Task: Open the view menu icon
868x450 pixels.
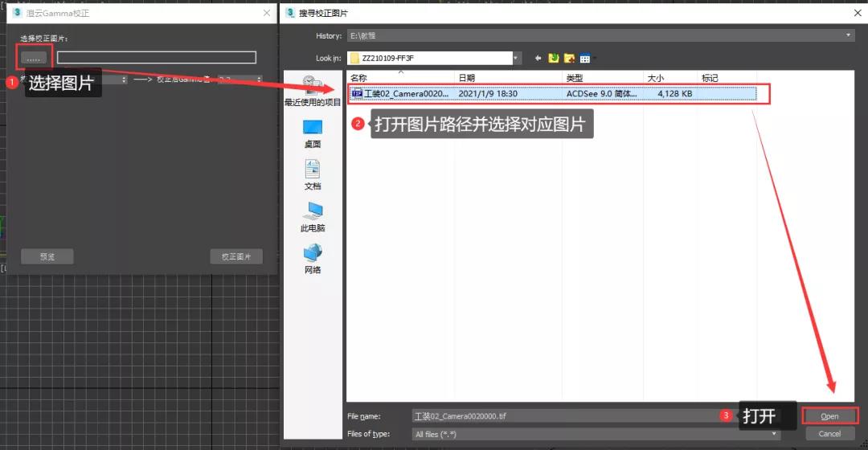Action: pos(585,58)
